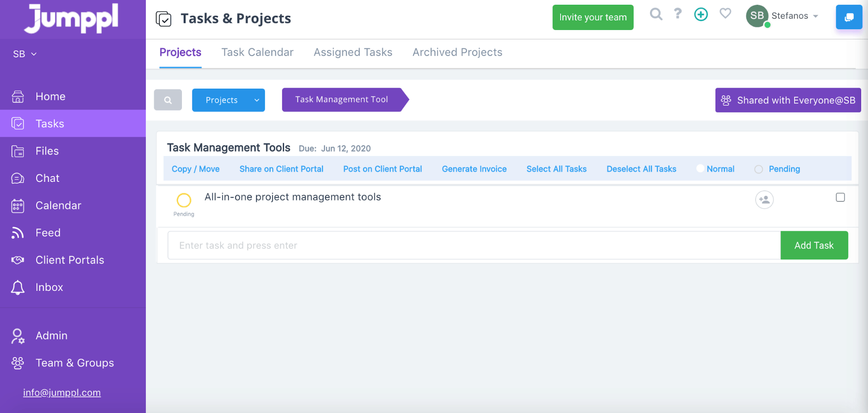868x413 pixels.
Task: Focus the Enter task input field
Action: click(x=474, y=245)
